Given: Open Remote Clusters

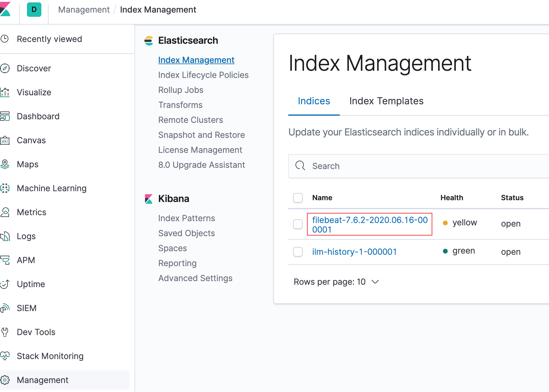Looking at the screenshot, I should pyautogui.click(x=191, y=120).
